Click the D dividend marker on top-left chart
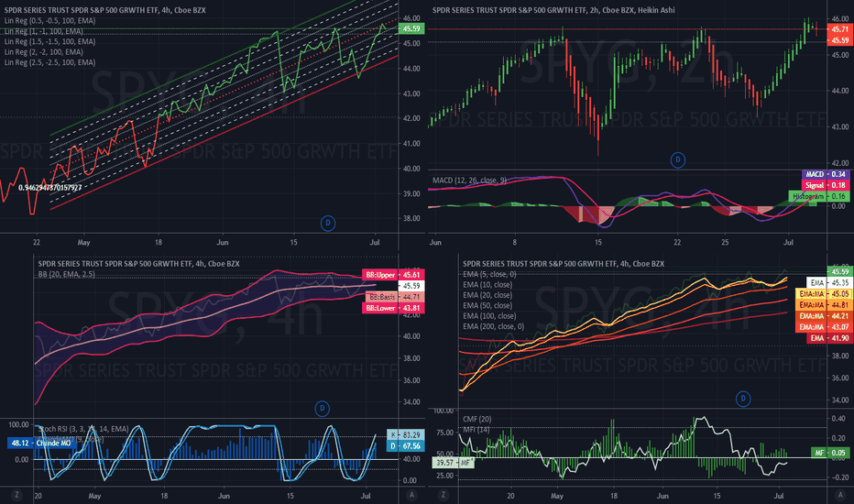The height and width of the screenshot is (504, 854). tap(328, 223)
